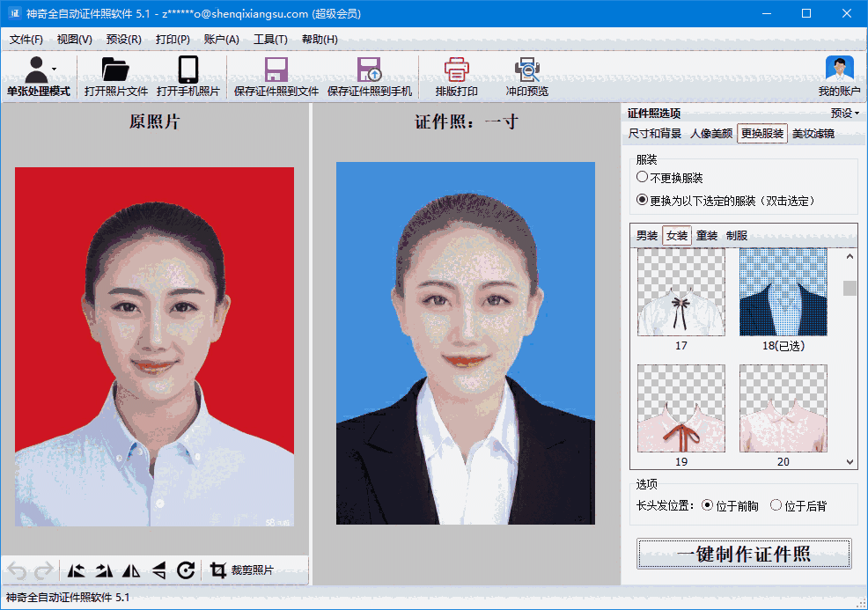This screenshot has width=868, height=610.
Task: Click the horizontal flip icon
Action: pos(131,571)
